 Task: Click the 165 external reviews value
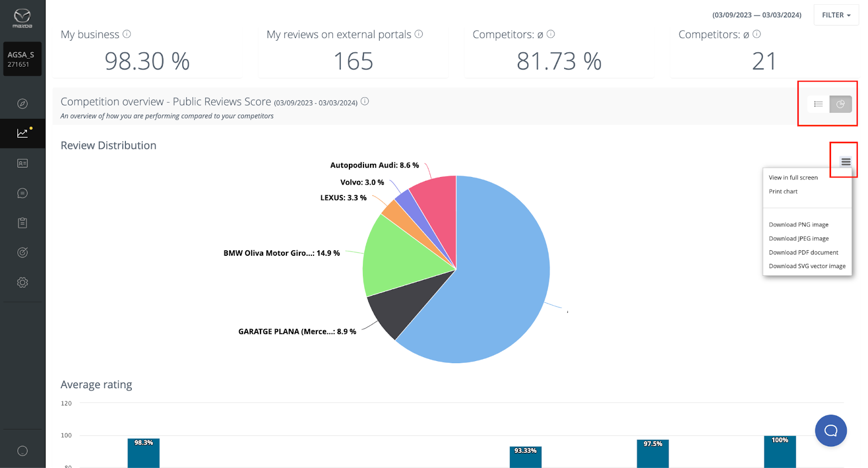[x=353, y=61]
